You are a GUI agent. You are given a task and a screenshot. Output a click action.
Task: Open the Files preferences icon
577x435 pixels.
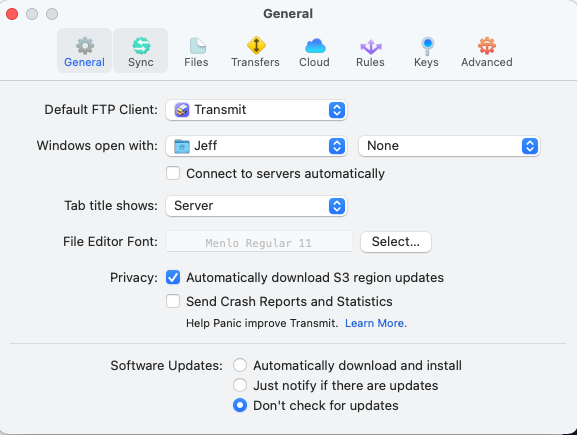197,46
